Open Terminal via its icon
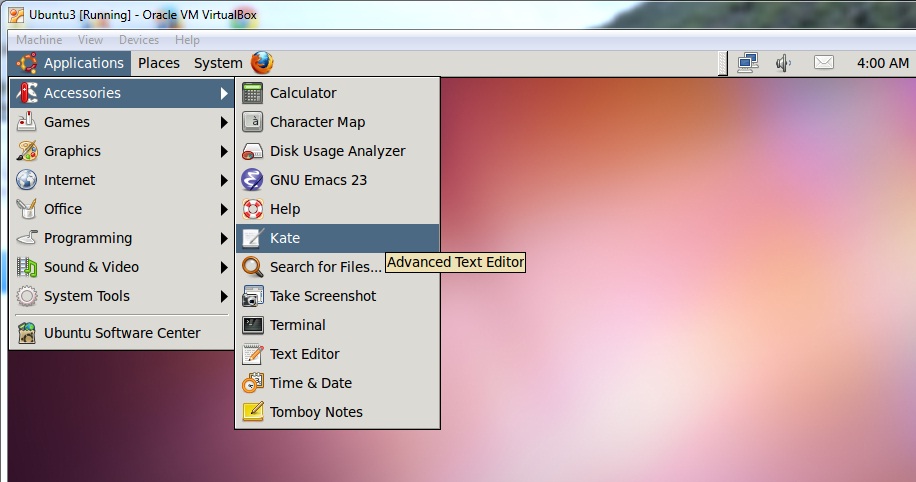 tap(252, 325)
